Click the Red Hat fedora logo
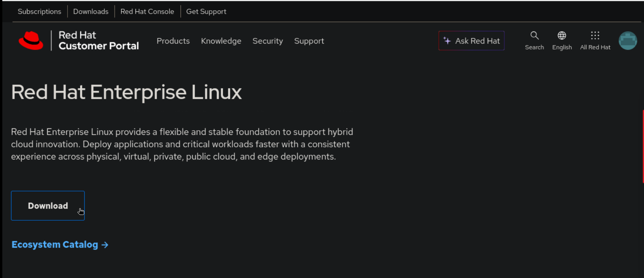The width and height of the screenshot is (644, 278). (31, 41)
